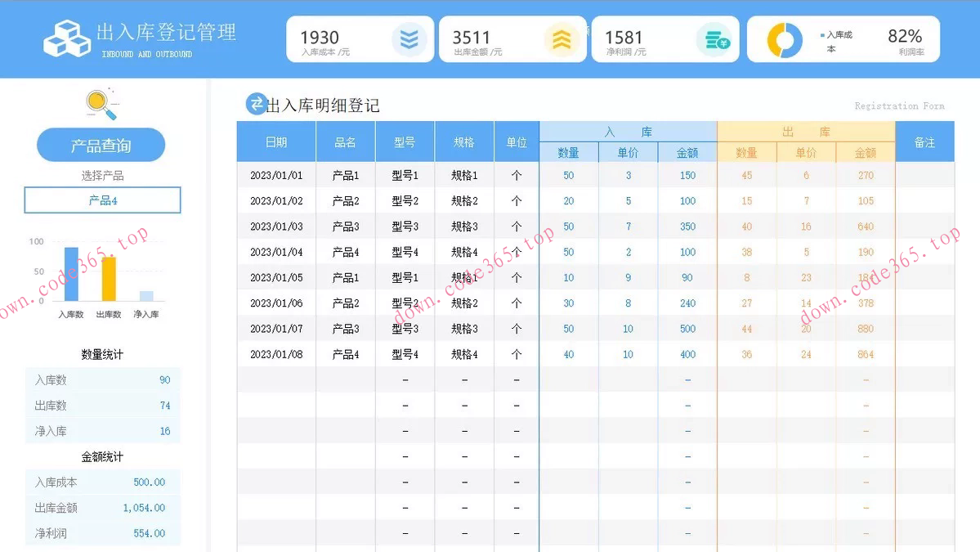Open the 产品4 product selector

[101, 200]
